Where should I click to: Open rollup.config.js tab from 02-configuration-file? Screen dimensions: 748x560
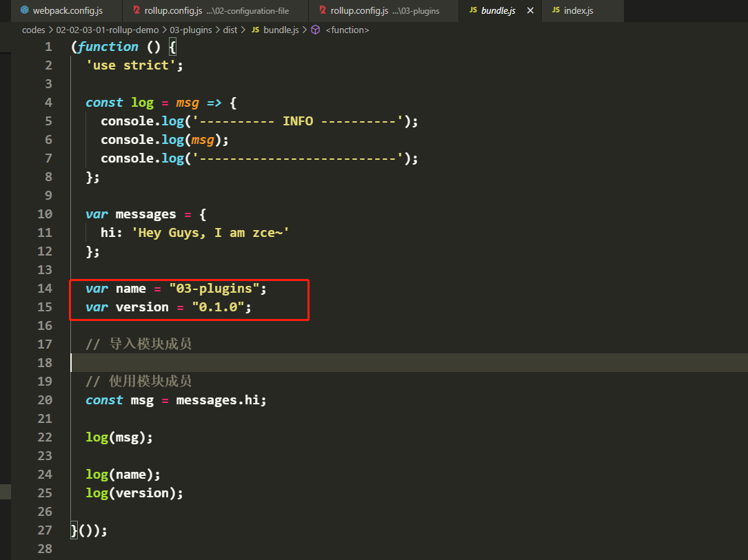pyautogui.click(x=216, y=10)
